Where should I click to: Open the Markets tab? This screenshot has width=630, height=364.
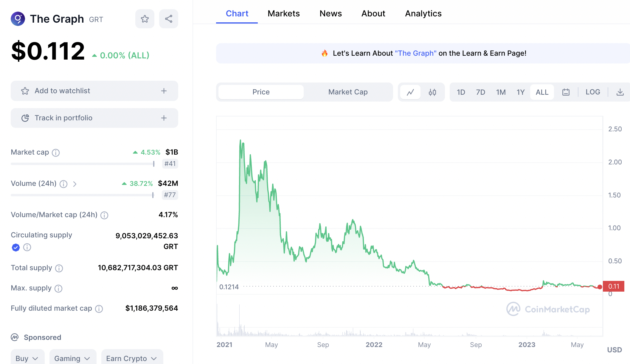tap(283, 13)
